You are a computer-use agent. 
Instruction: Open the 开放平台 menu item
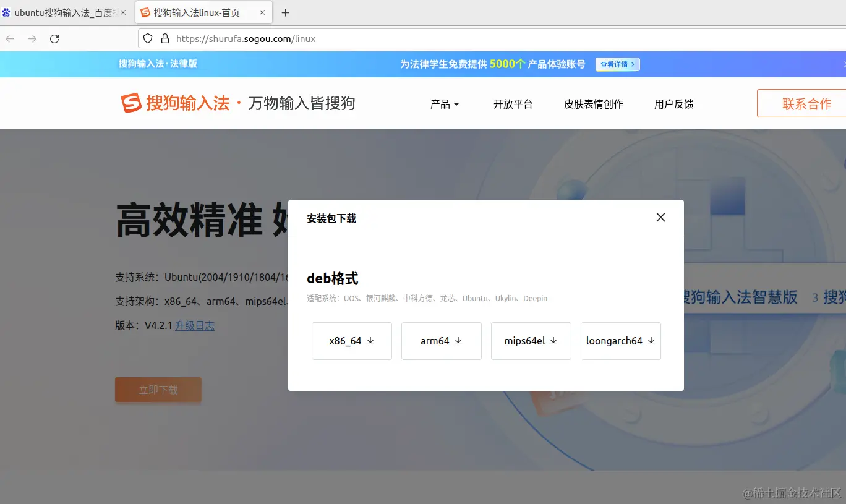pyautogui.click(x=513, y=104)
